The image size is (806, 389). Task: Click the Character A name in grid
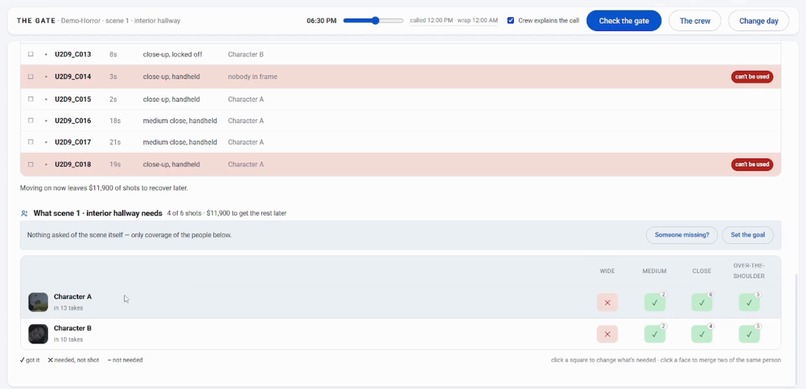[x=72, y=297]
